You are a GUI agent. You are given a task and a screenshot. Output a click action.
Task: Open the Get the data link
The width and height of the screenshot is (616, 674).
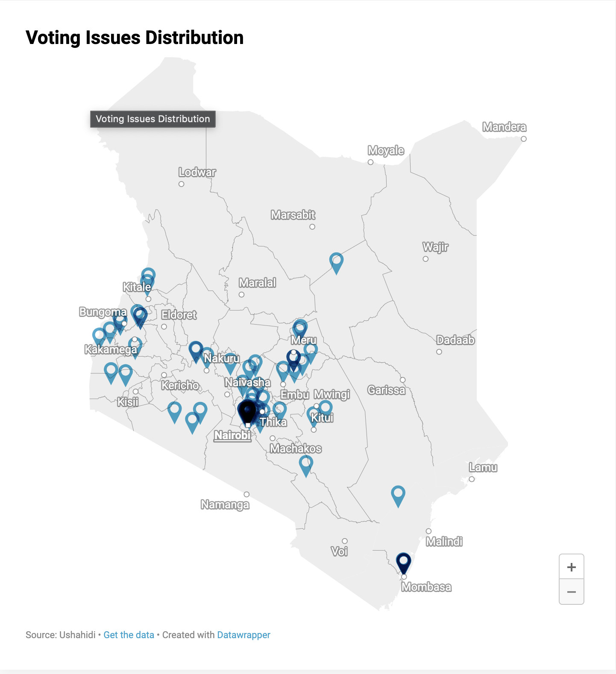pyautogui.click(x=129, y=635)
